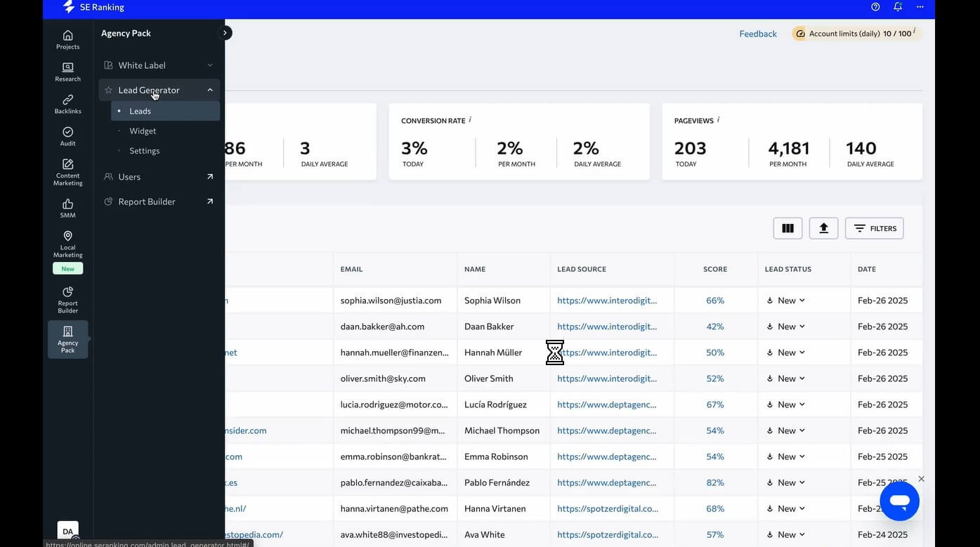The width and height of the screenshot is (980, 547).
Task: Select Leads in the submenu
Action: coord(165,111)
